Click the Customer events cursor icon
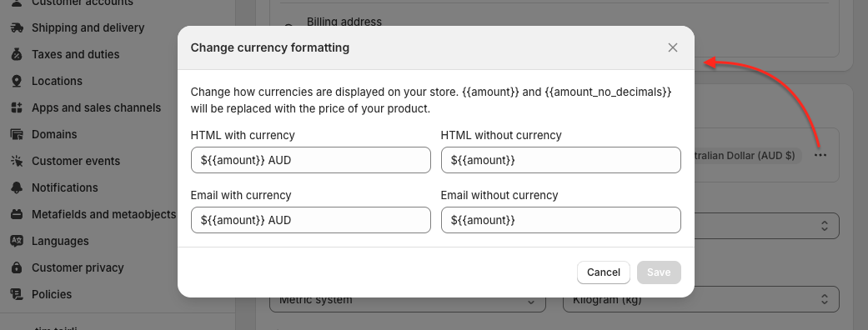 [x=17, y=161]
